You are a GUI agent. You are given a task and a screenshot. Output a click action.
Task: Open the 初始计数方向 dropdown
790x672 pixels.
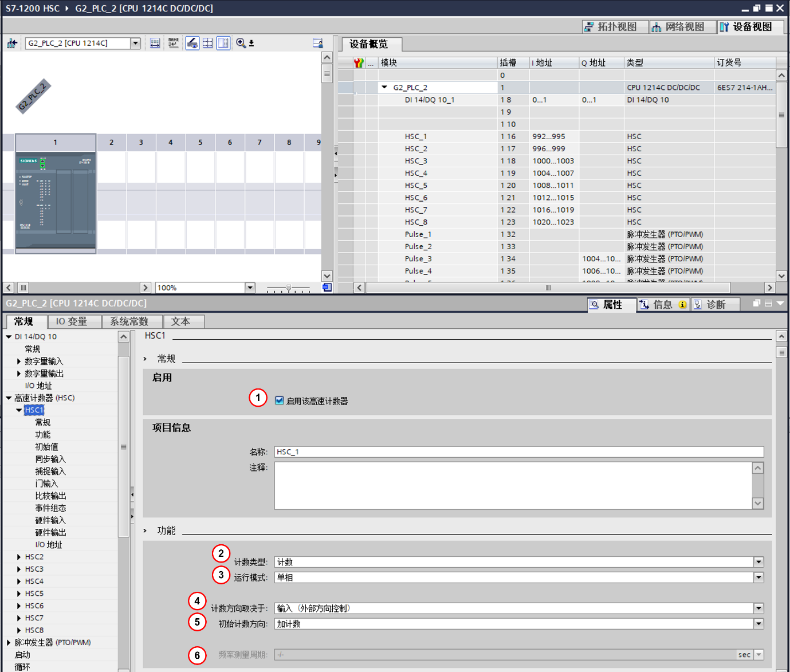tap(758, 624)
